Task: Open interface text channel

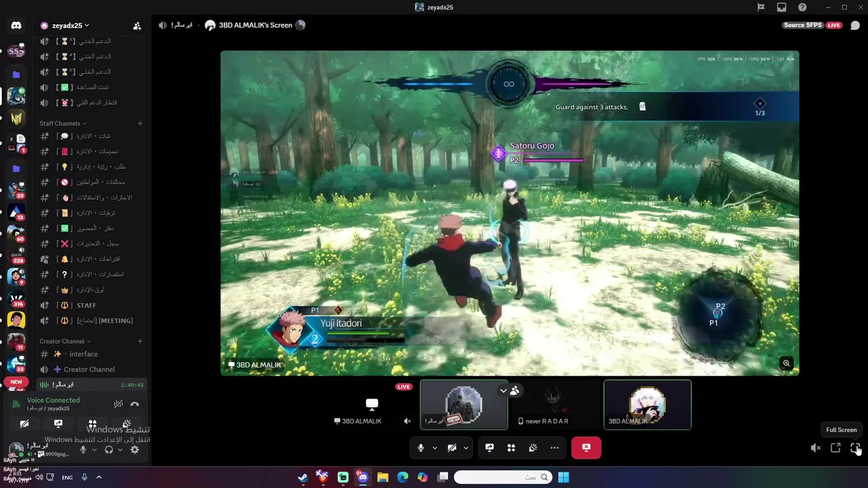Action: (x=93, y=354)
